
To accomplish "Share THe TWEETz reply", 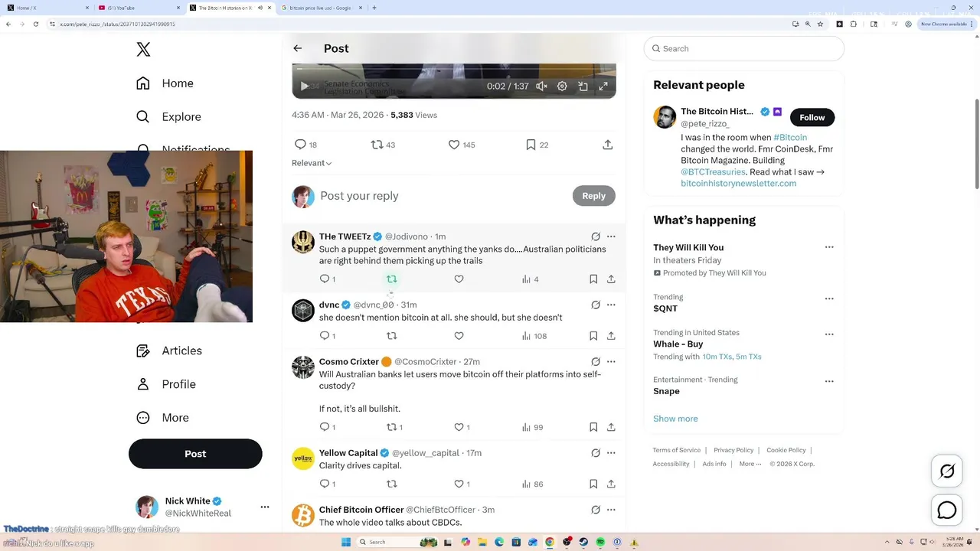I will point(611,279).
